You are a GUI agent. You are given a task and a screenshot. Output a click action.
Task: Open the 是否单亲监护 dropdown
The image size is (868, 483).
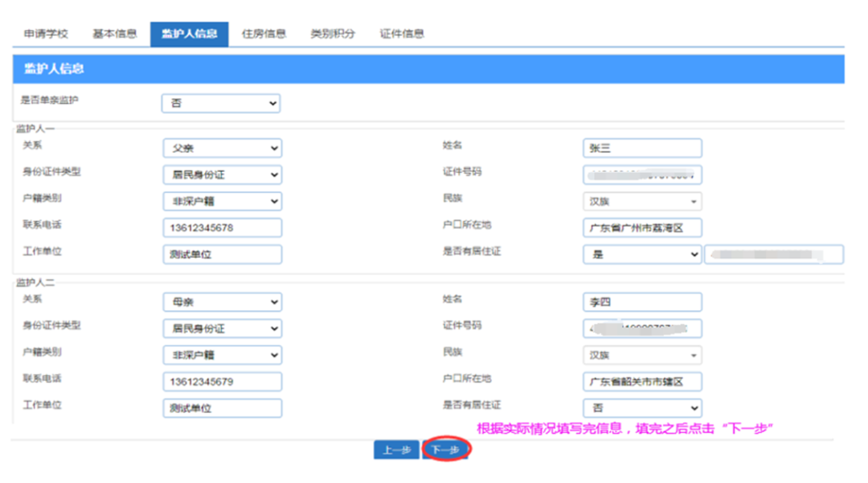coord(223,104)
